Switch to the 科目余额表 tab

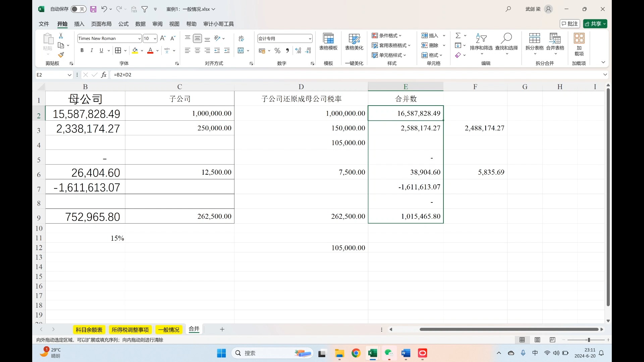coord(89,329)
